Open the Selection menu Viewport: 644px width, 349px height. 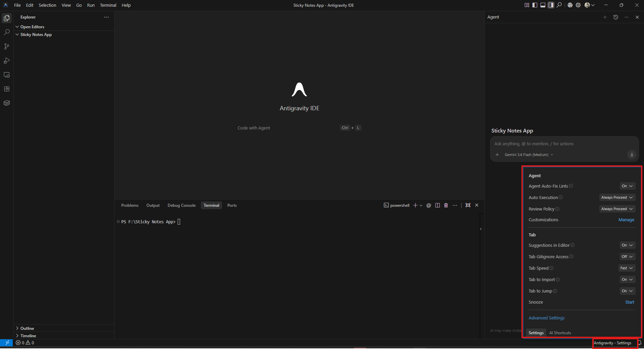tap(47, 5)
